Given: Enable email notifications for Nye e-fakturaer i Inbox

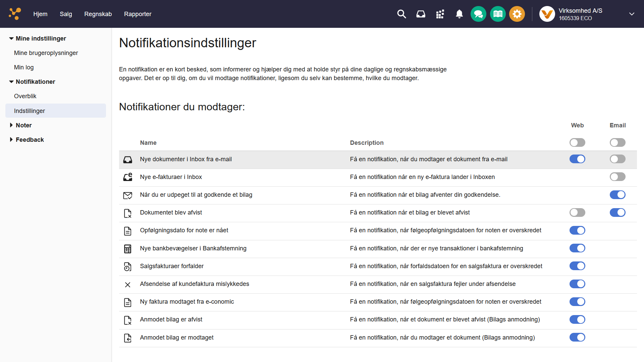Looking at the screenshot, I should point(617,177).
